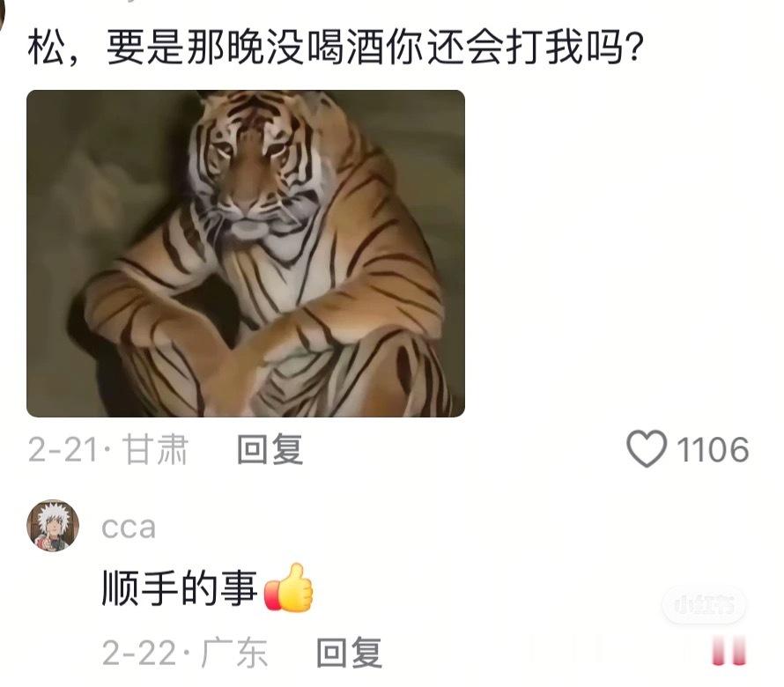Open cca's profile avatar
This screenshot has height=687, width=784.
click(53, 526)
